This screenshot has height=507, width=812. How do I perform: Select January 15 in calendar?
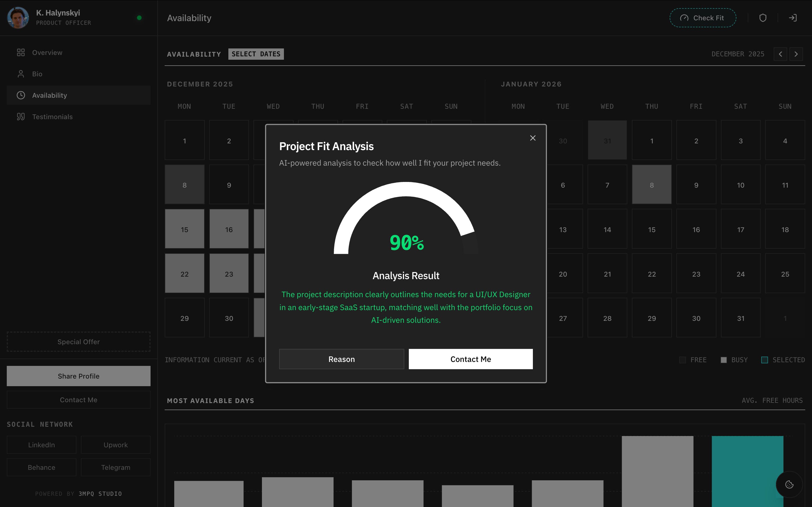tap(651, 229)
